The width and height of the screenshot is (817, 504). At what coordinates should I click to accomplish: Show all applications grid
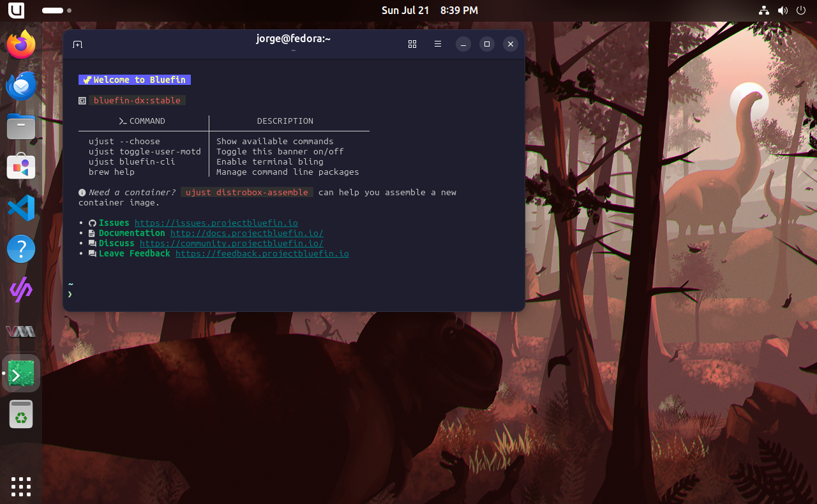pos(21,486)
